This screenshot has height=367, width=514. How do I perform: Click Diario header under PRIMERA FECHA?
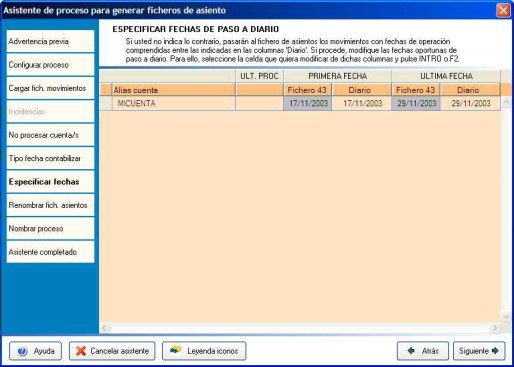(x=362, y=90)
